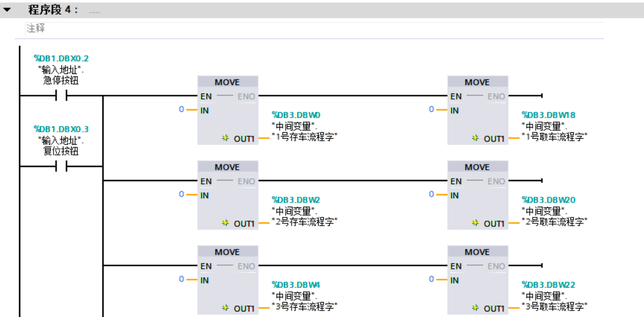Select the MOVE block header writing to %DB3.DBW20
Image resolution: width=644 pixels, height=317 pixels.
pyautogui.click(x=477, y=167)
